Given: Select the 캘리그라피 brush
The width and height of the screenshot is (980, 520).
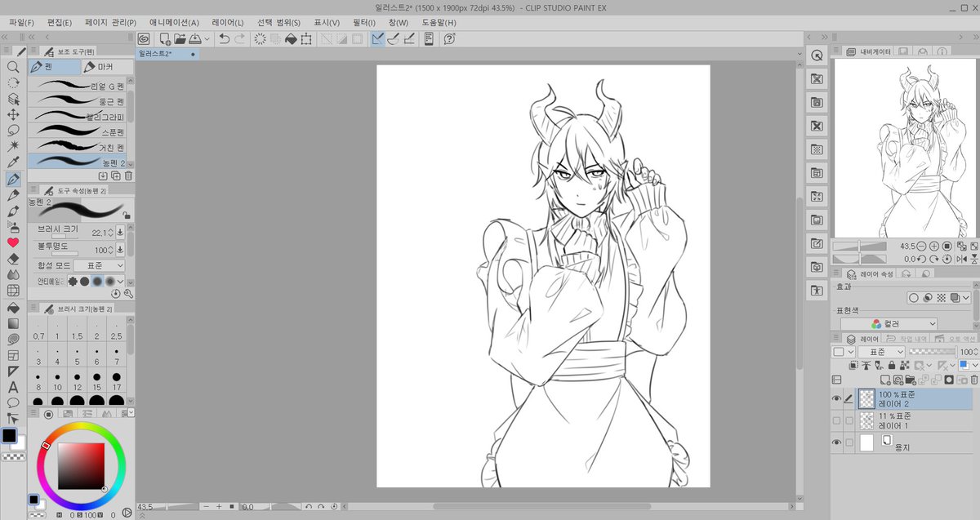Looking at the screenshot, I should click(77, 116).
